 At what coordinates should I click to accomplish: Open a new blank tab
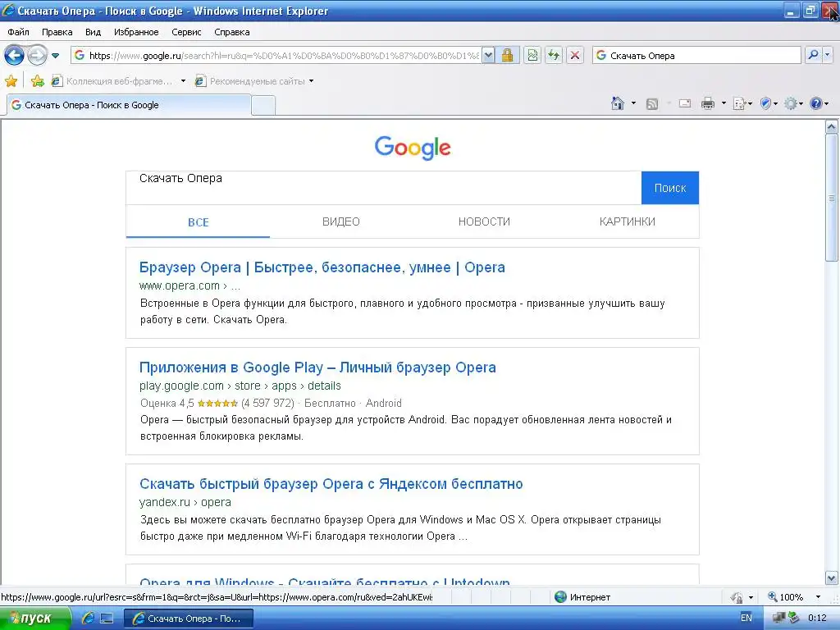[263, 106]
